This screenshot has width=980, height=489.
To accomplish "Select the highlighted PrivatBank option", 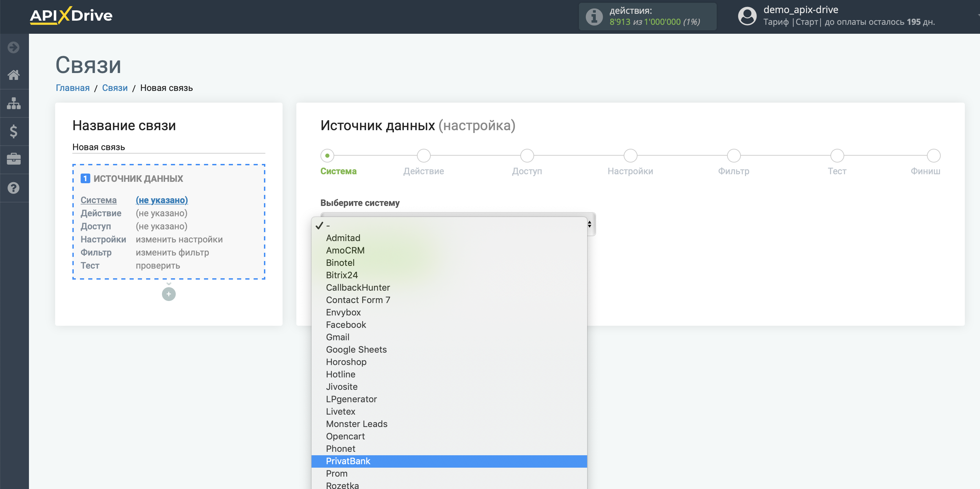I will (449, 461).
